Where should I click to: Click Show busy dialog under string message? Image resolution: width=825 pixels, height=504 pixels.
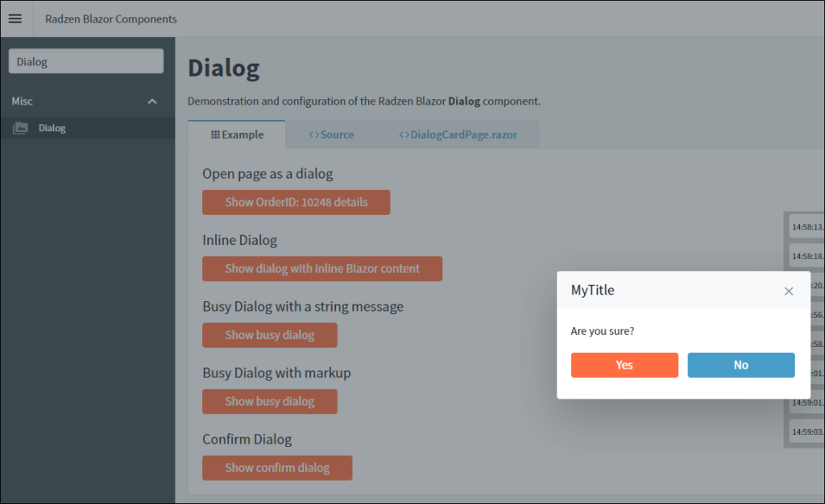(x=269, y=335)
